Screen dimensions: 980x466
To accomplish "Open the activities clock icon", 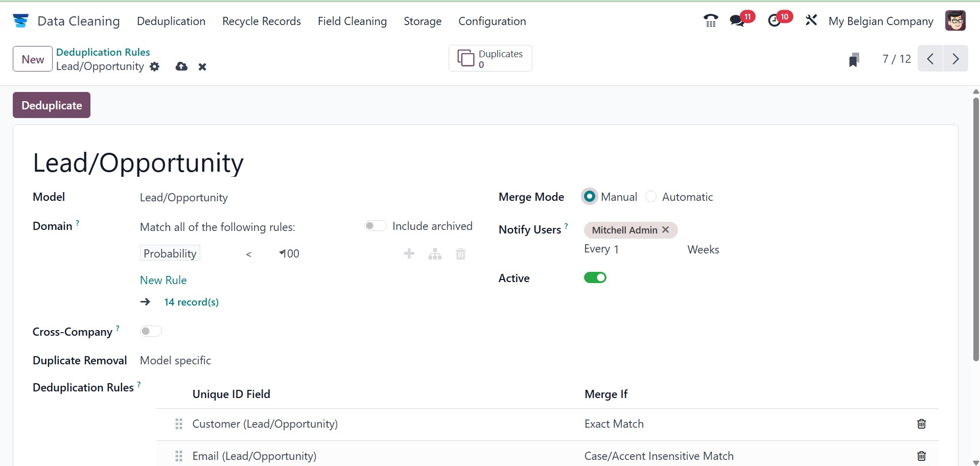I will tap(775, 20).
